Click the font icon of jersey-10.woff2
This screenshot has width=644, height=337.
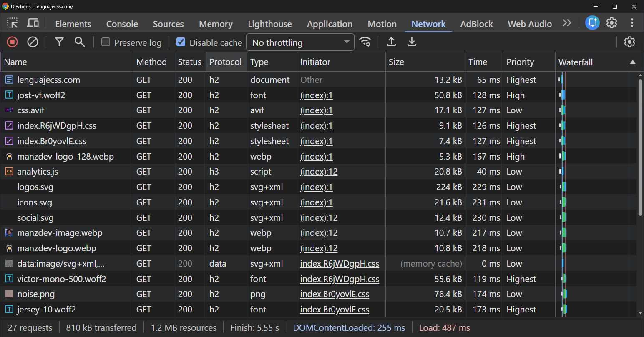pyautogui.click(x=9, y=309)
